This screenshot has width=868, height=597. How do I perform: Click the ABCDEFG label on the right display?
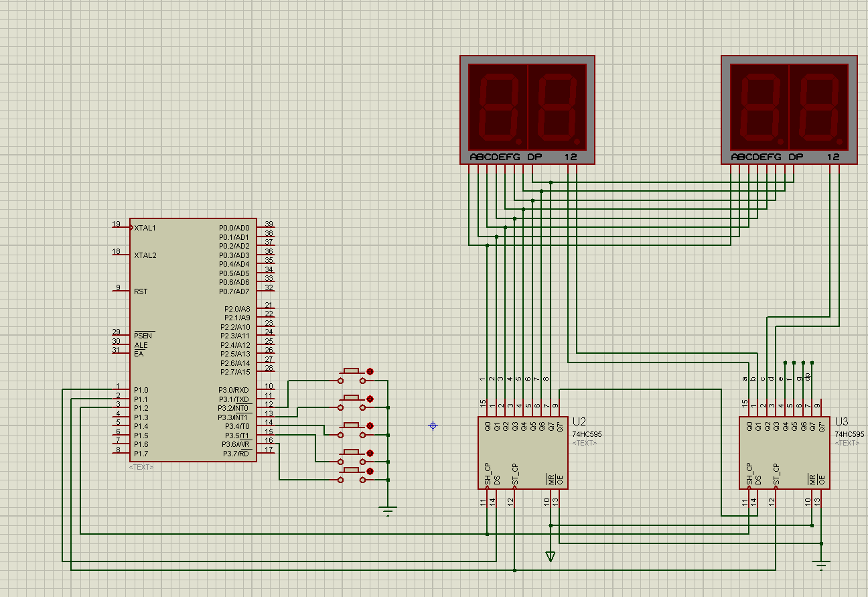(x=756, y=157)
